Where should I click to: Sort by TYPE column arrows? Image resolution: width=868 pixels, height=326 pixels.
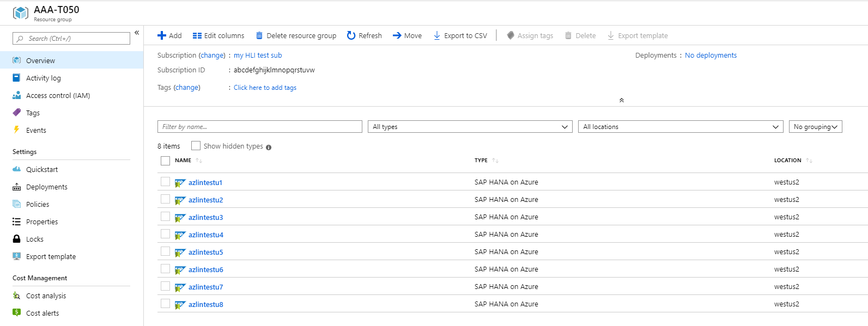click(495, 161)
